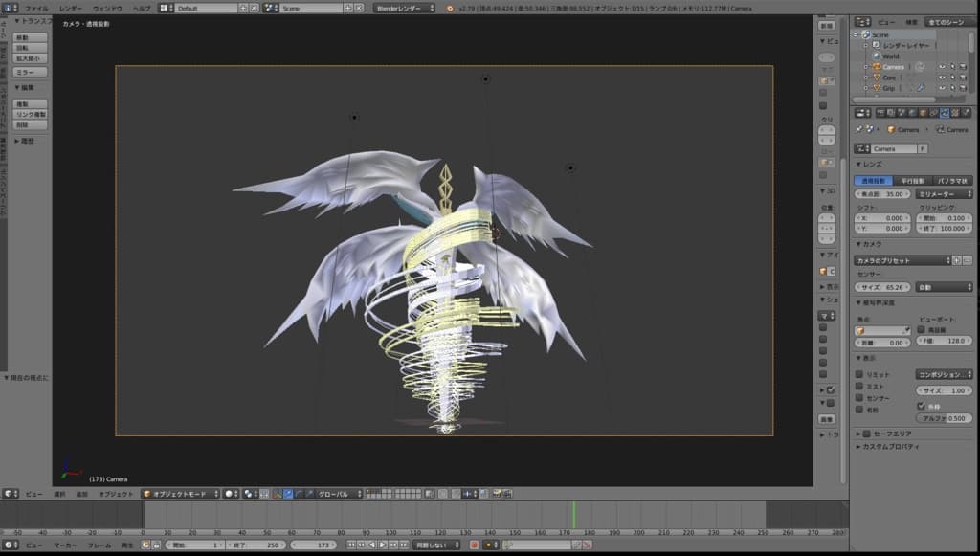Open the ウィンドウ (Window) menu

106,8
